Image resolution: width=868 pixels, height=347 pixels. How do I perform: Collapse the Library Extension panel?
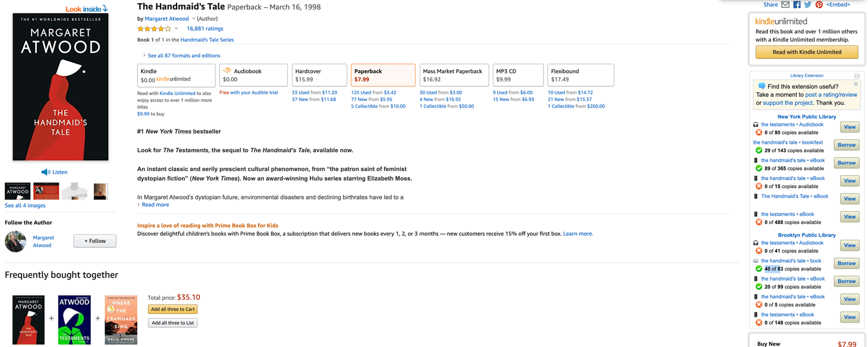[857, 76]
